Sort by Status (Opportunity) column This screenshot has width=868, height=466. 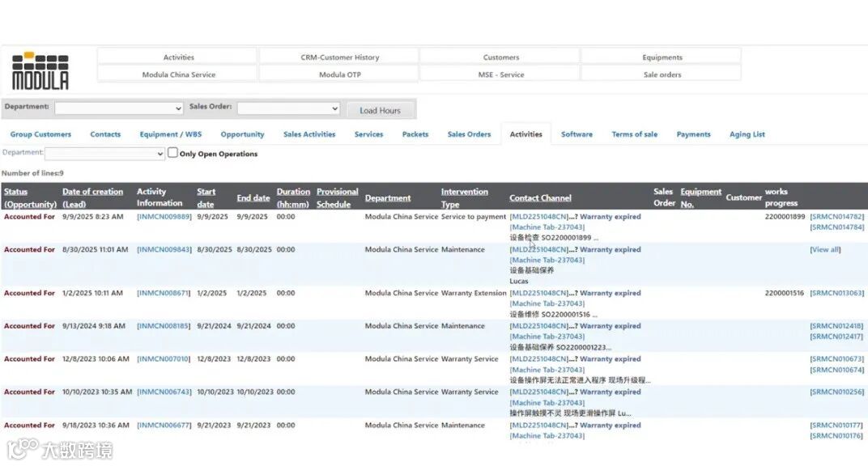[x=30, y=198]
